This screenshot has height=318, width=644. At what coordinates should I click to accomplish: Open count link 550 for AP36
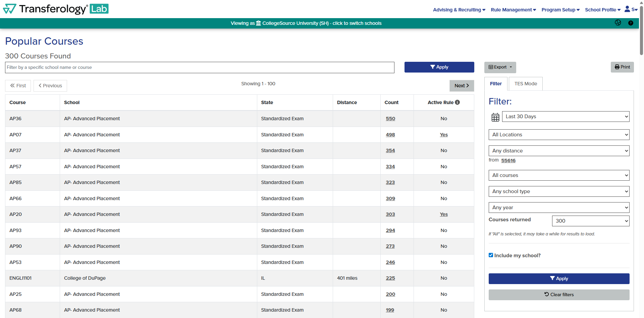[391, 119]
